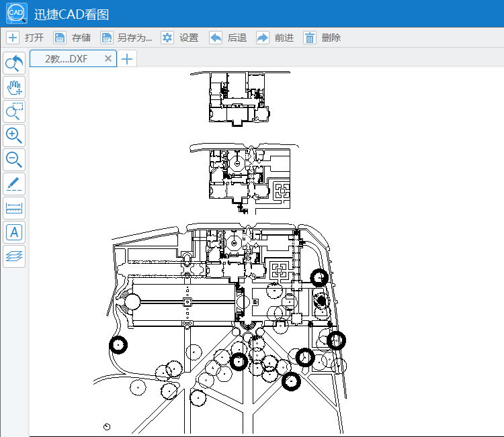Click the 删除 (Delete) trash button
The width and height of the screenshot is (504, 437).
click(322, 38)
